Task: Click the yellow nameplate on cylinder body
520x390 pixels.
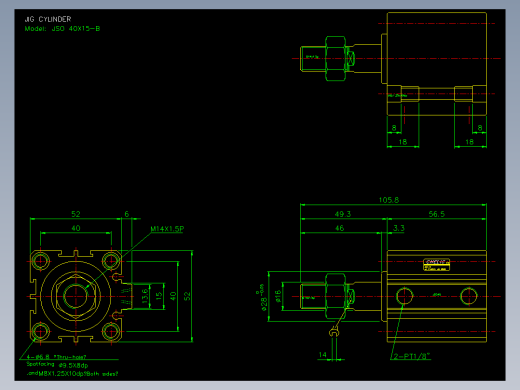Action: point(437,265)
